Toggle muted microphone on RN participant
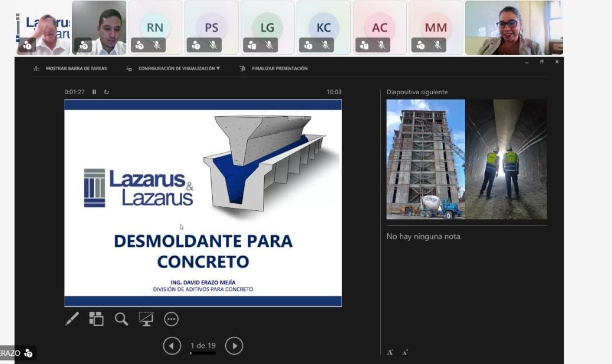Image resolution: width=612 pixels, height=364 pixels. tap(157, 45)
